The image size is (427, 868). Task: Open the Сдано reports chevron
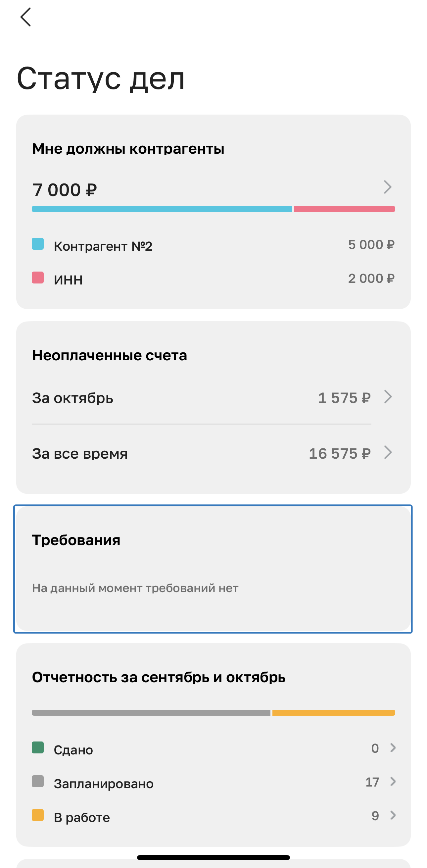tap(393, 748)
